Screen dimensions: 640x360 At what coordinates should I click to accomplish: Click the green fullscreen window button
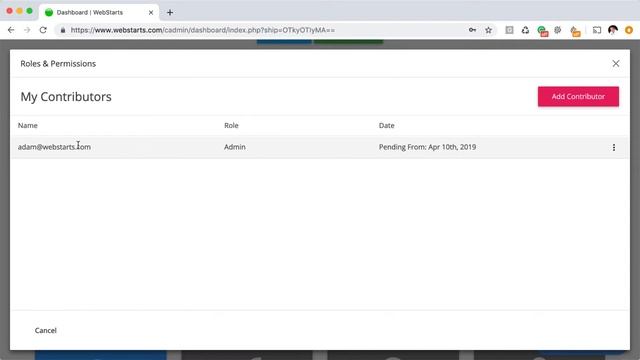click(x=29, y=11)
